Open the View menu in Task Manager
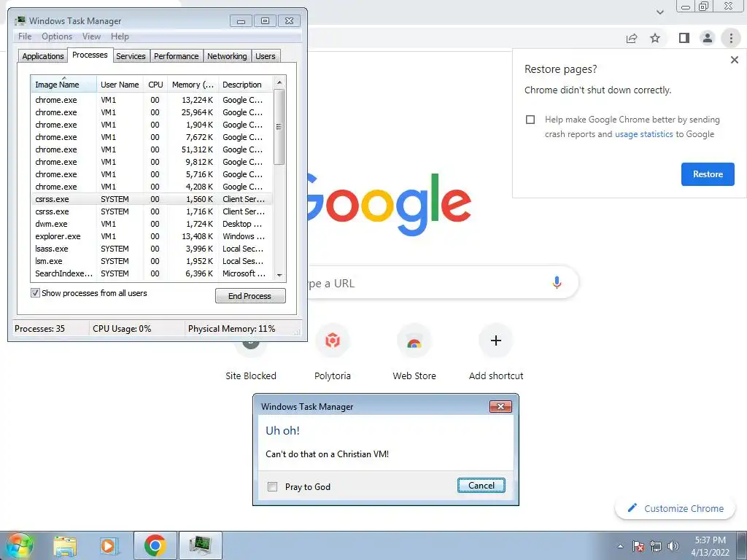Viewport: 747px width, 560px height. (91, 36)
